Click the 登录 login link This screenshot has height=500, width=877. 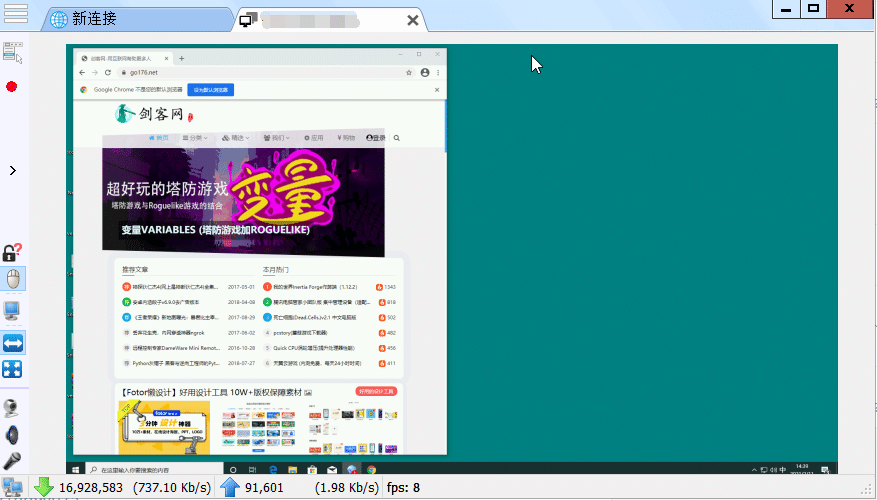point(376,138)
